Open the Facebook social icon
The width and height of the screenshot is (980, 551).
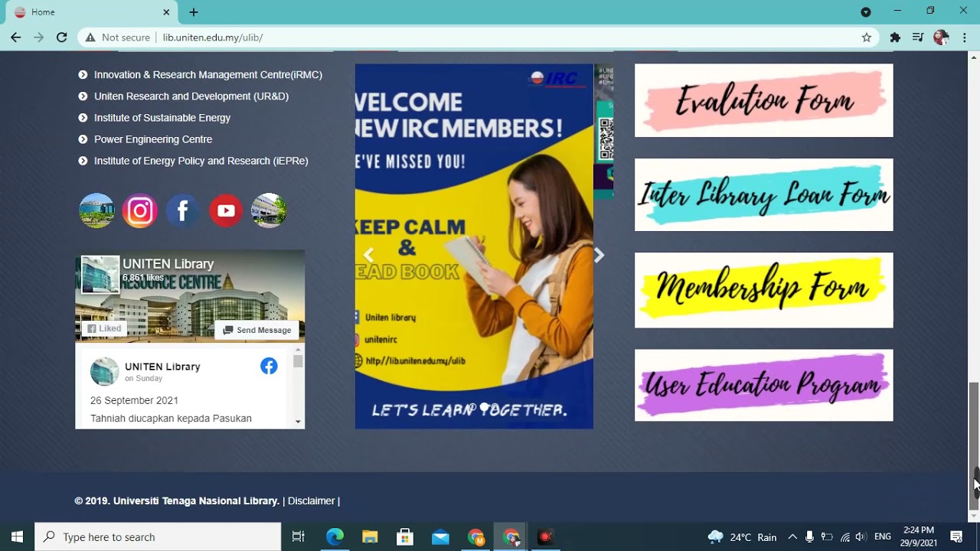pyautogui.click(x=183, y=210)
